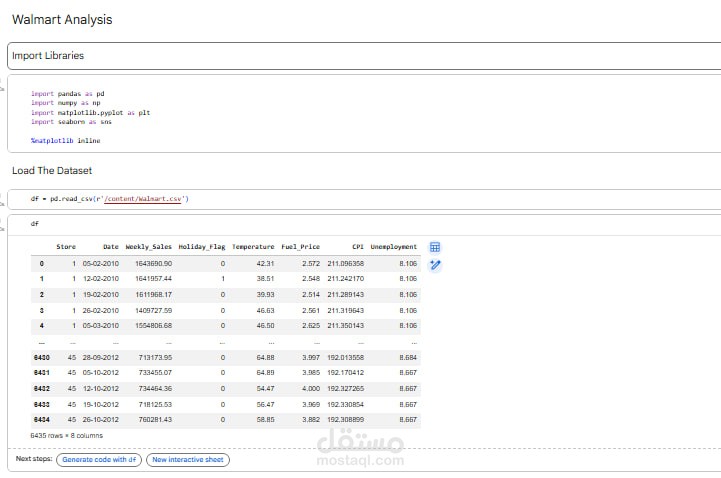Click the CPI value 192.330854
721x478 pixels.
tap(346, 405)
